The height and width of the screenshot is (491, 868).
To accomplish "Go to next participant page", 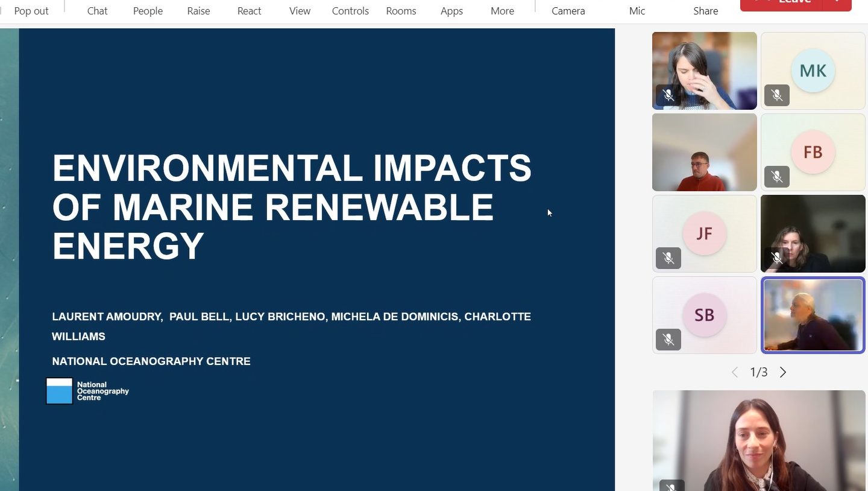I will pos(783,372).
